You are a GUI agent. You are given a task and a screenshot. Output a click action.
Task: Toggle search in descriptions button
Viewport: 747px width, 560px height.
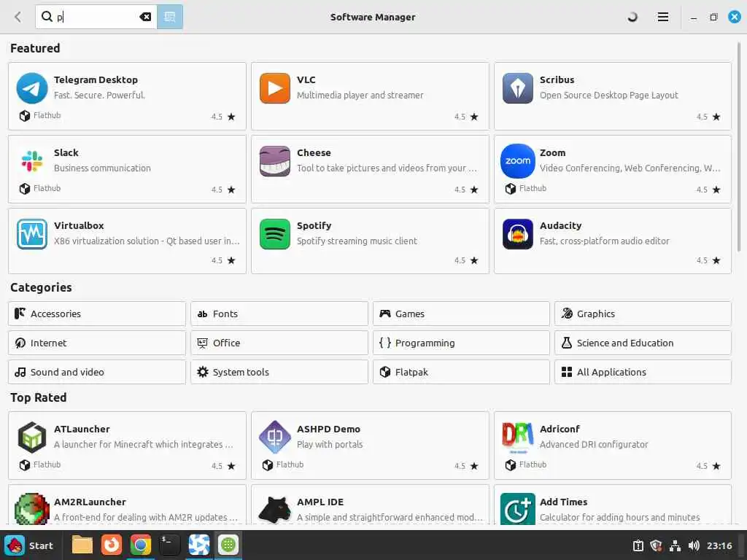click(170, 17)
